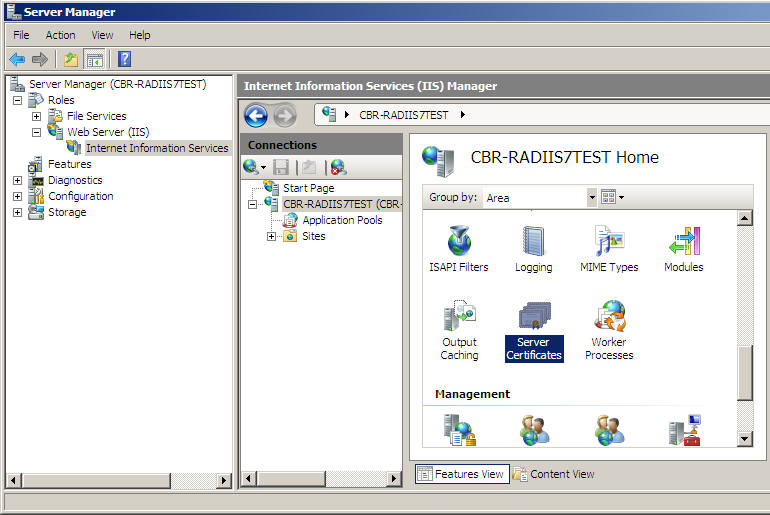Click the feature list vertical scrollbar thumb
This screenshot has height=515, width=770.
(745, 373)
